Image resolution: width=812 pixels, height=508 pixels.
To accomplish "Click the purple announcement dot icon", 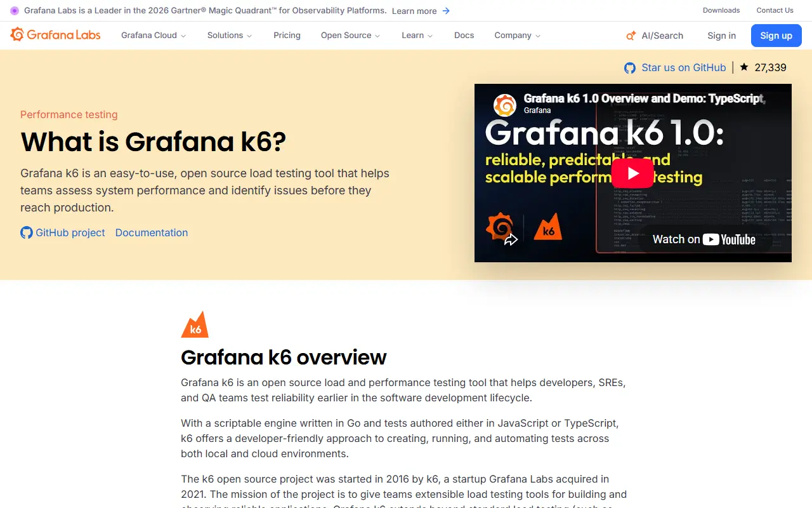I will 15,11.
